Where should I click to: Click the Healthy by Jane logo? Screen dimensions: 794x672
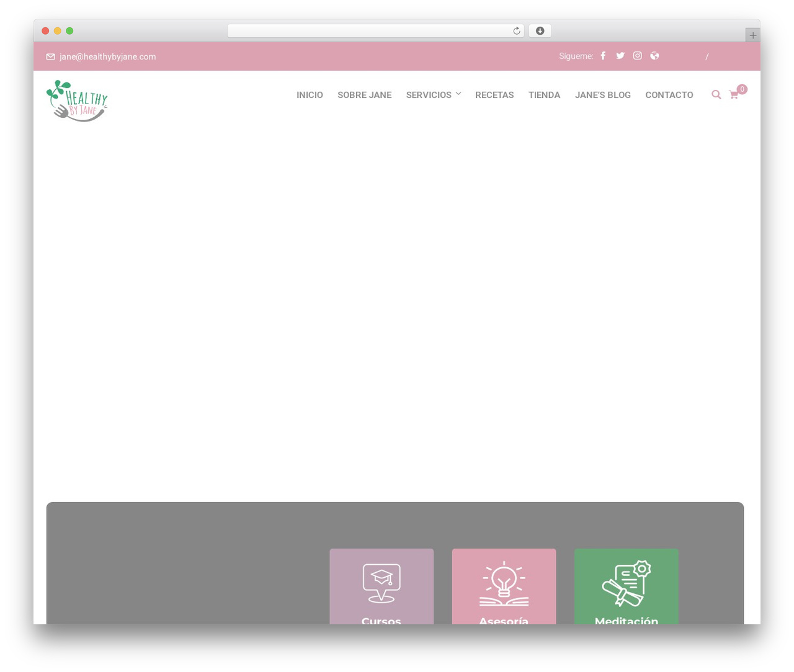pyautogui.click(x=77, y=101)
